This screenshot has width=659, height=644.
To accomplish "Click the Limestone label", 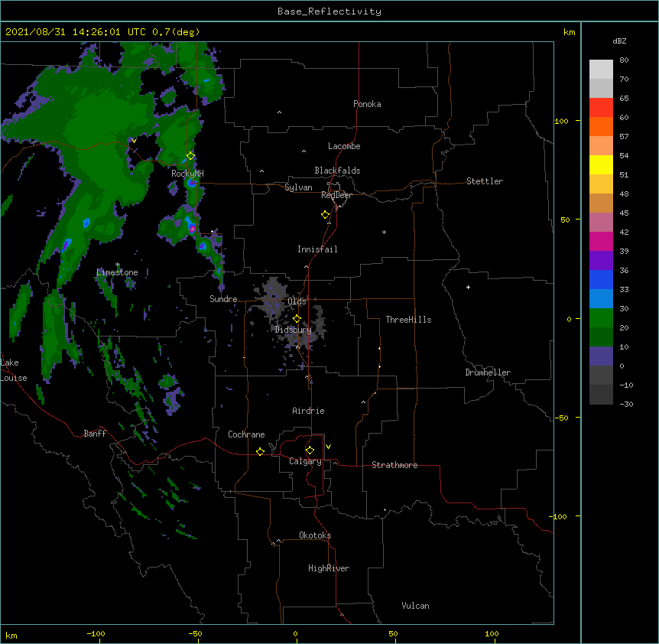I will [x=117, y=272].
